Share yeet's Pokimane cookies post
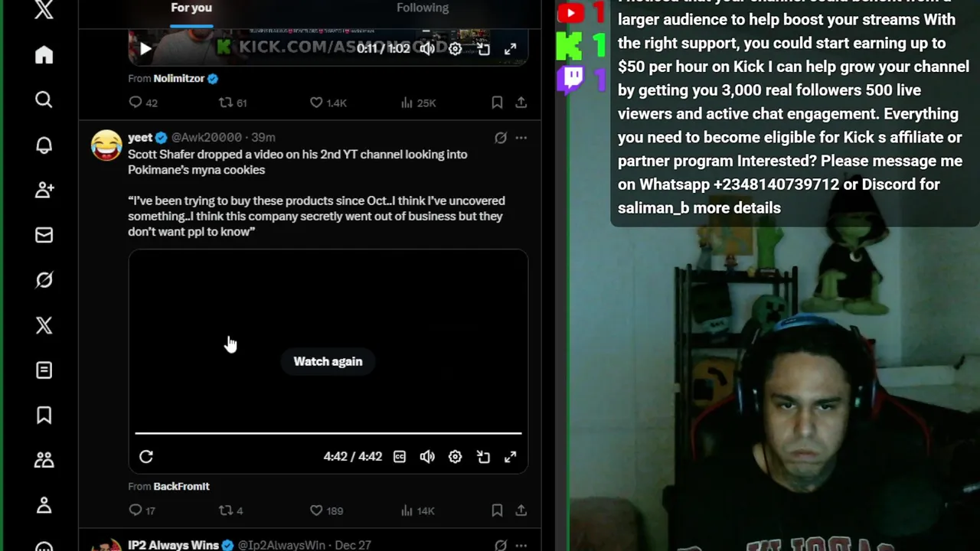This screenshot has height=551, width=980. coord(521,510)
